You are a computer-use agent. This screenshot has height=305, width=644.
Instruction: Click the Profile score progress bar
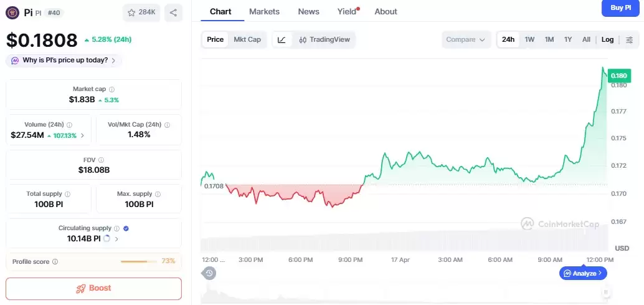click(x=139, y=261)
